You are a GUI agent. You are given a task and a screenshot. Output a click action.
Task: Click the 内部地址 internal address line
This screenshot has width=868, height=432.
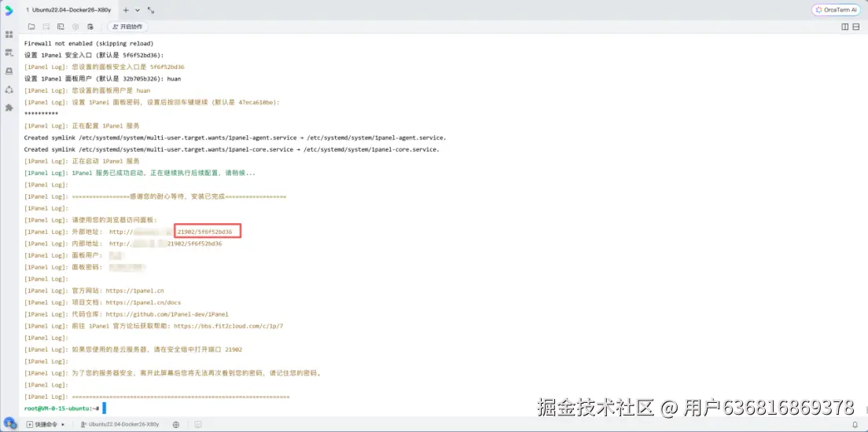click(x=123, y=243)
